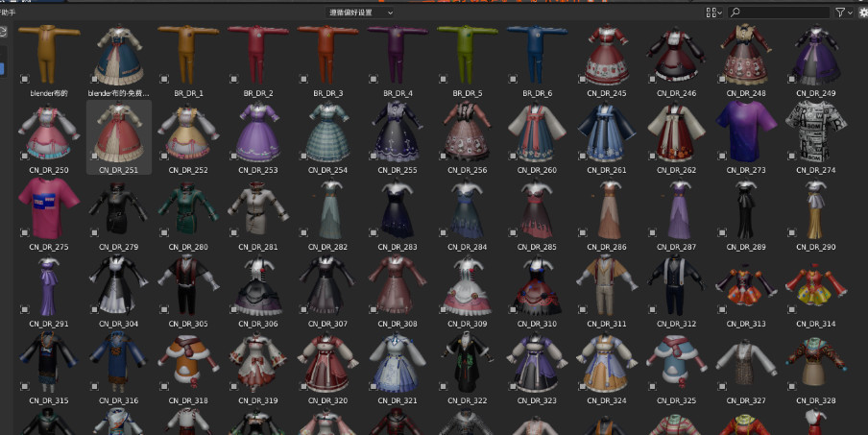Open the display mode grid dropdown
The image size is (868, 435).
coord(713,12)
